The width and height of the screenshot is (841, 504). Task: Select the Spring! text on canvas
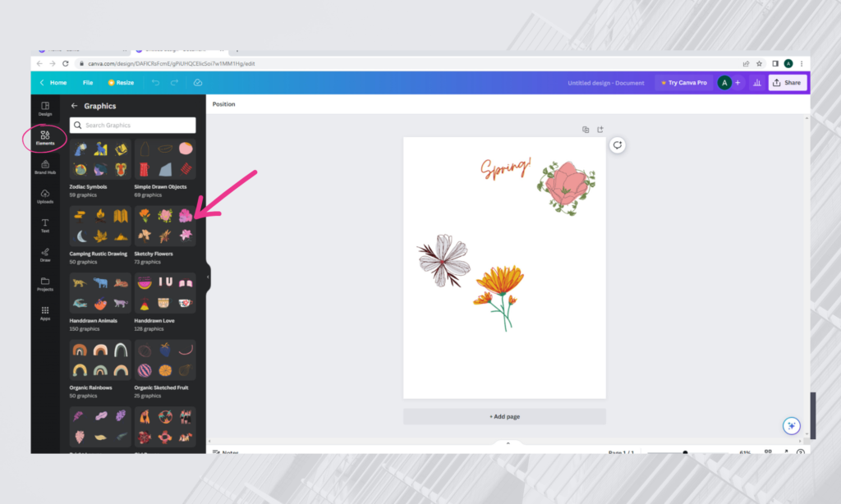[505, 167]
